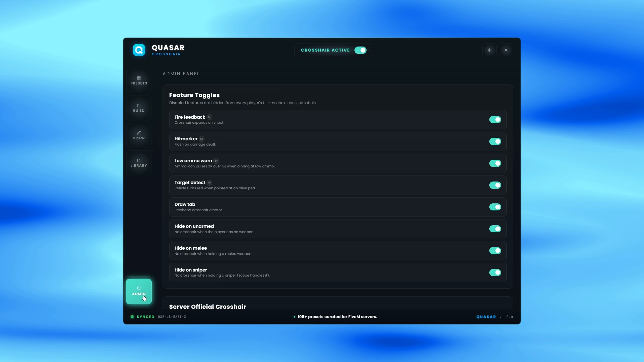
Task: Open settings via the gear icon
Action: (x=489, y=50)
